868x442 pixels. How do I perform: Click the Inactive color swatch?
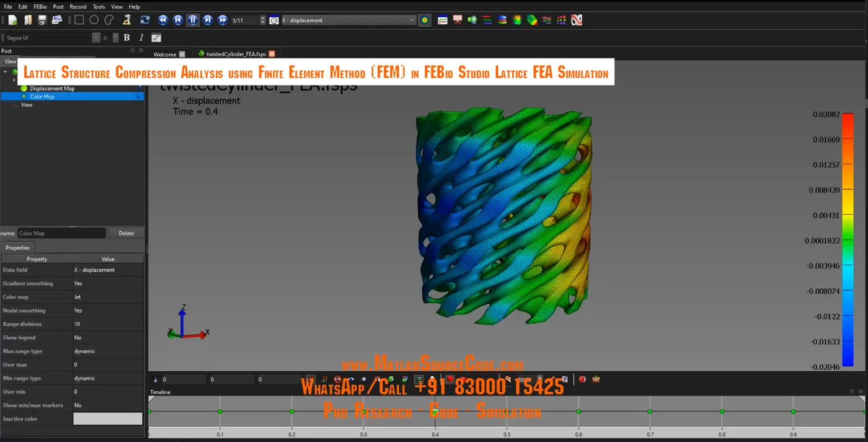(x=108, y=419)
